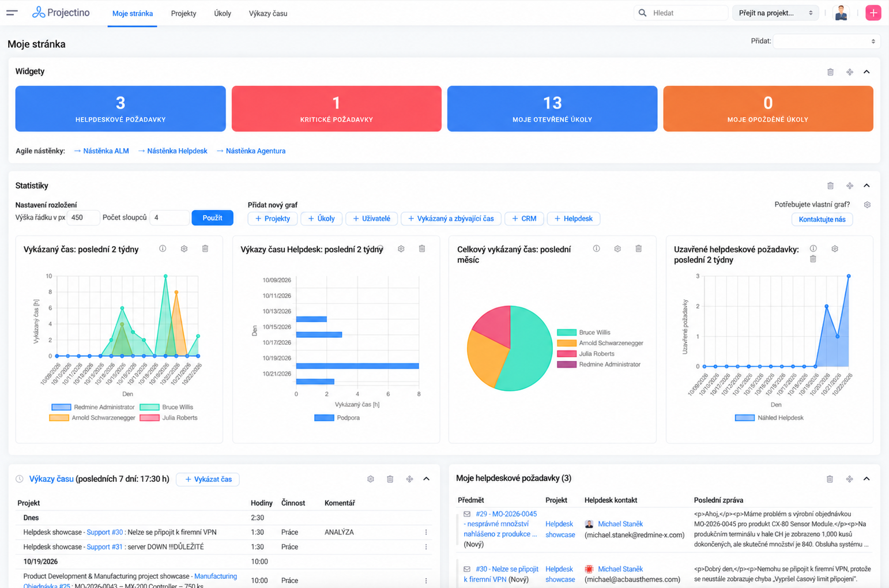Open the Přidat dropdown

[x=826, y=41]
